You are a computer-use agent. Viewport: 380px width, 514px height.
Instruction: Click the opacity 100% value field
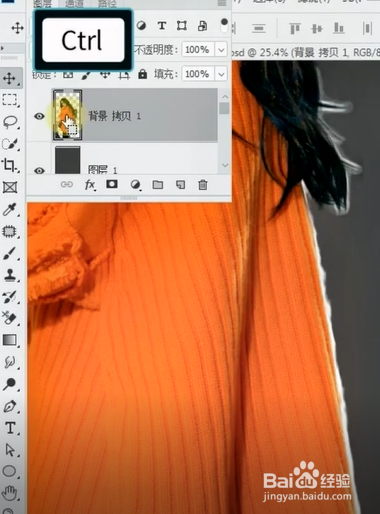point(198,50)
